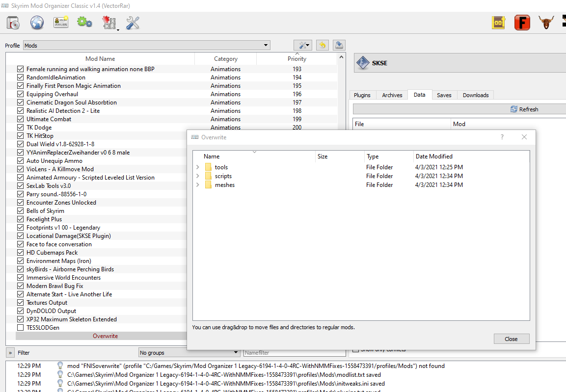The image size is (566, 392).
Task: Select the Data tab
Action: (x=419, y=95)
